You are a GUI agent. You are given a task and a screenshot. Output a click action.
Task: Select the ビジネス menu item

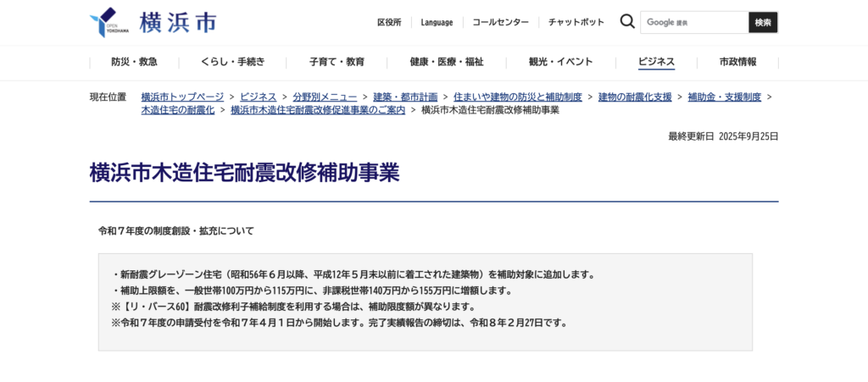657,62
